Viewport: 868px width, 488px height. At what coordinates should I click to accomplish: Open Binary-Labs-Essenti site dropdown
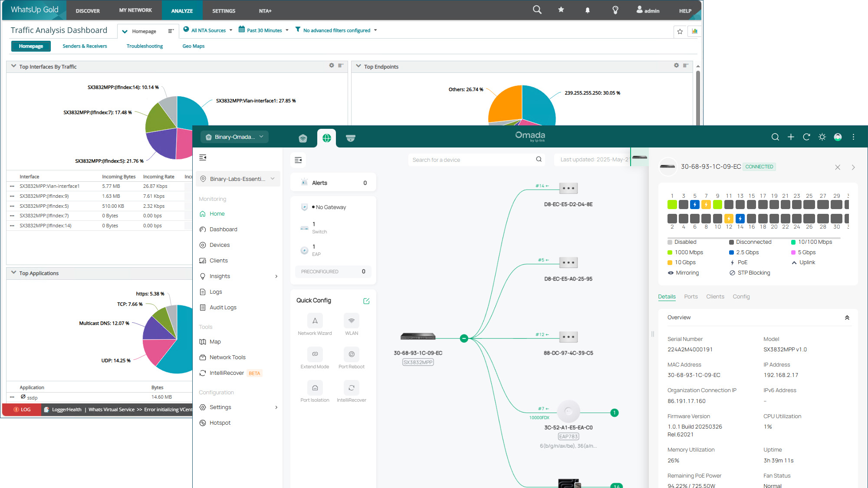pos(238,179)
